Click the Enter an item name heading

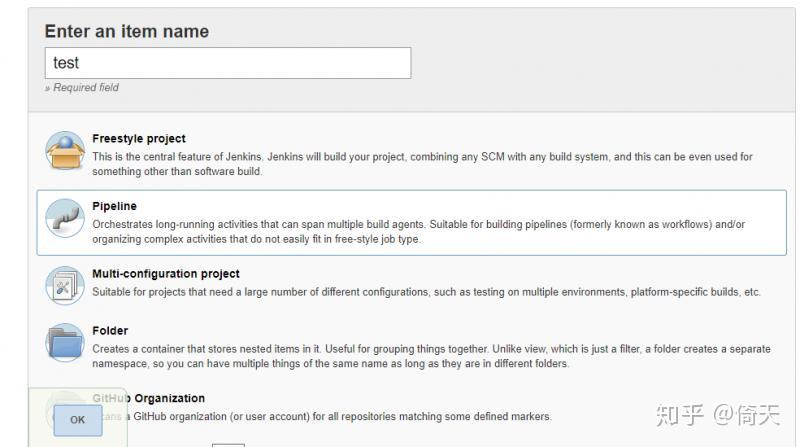[x=127, y=31]
